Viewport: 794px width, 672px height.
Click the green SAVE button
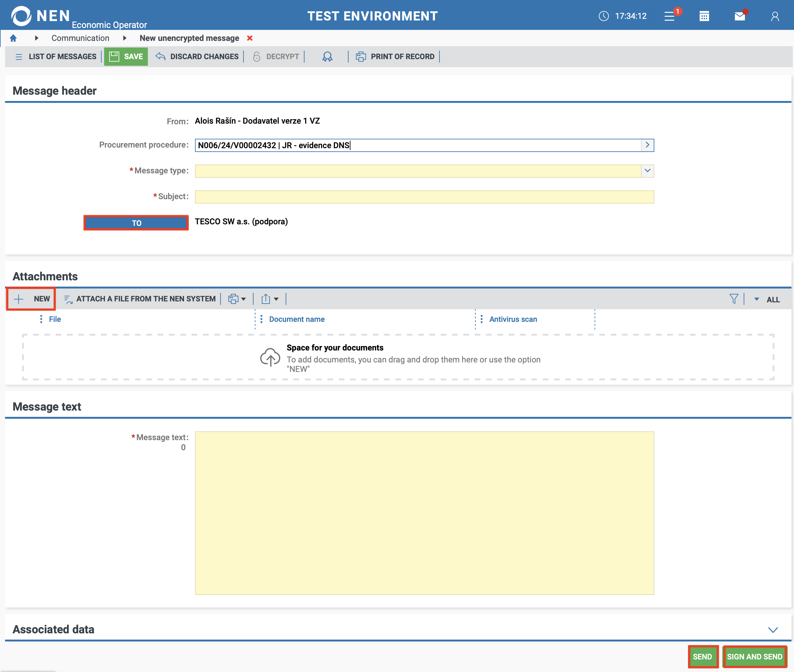point(126,57)
